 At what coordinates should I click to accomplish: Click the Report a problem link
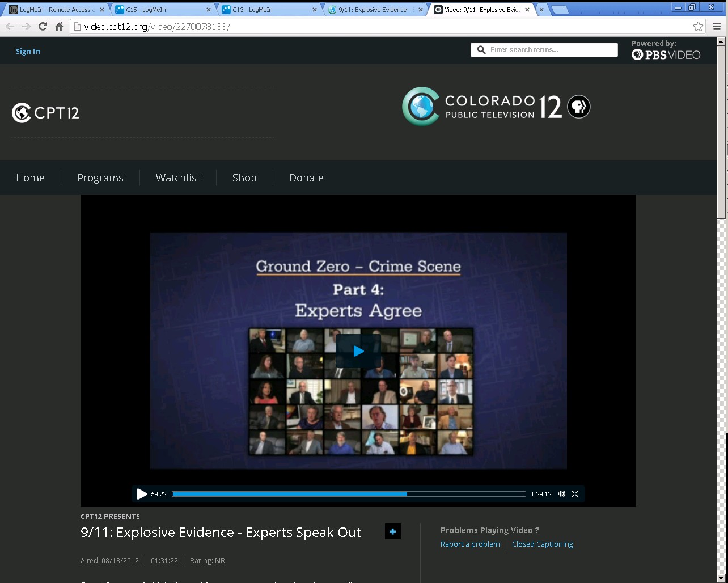point(470,544)
